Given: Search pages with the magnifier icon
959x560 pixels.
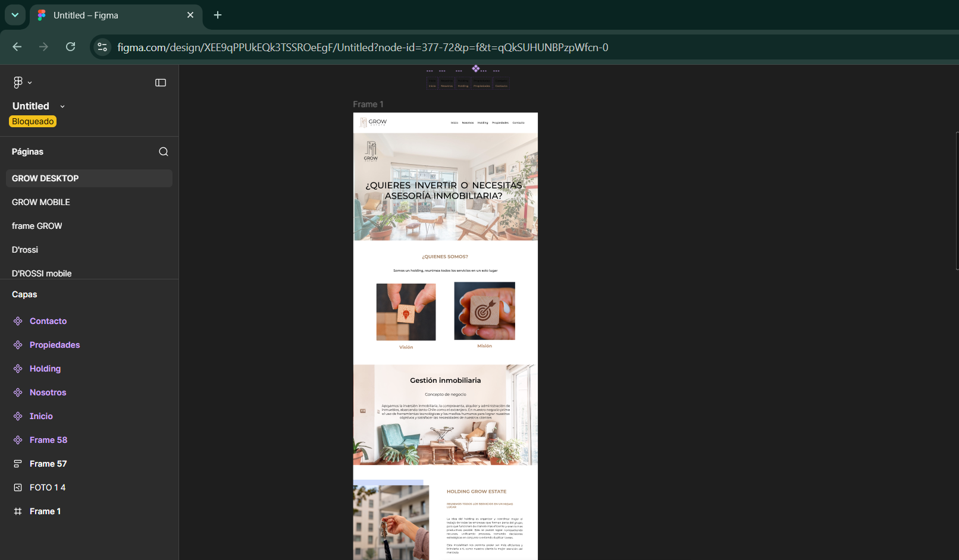Looking at the screenshot, I should [164, 152].
